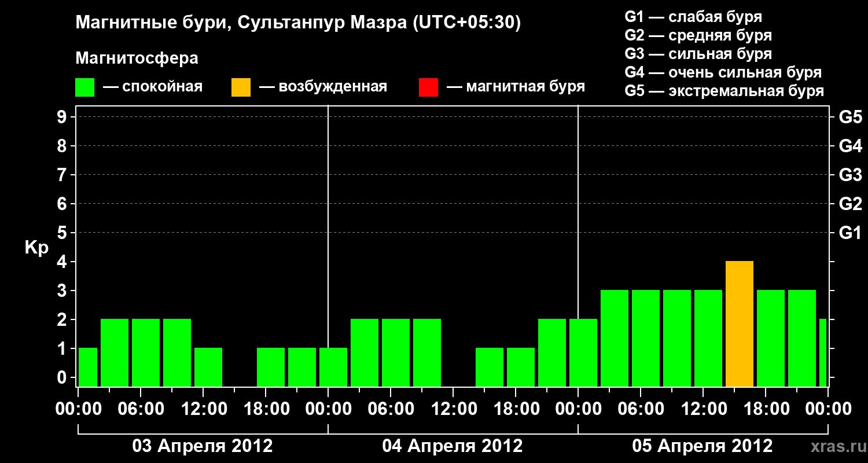868x463 pixels.
Task: Click the "12:00" time label above 03 Апреля
Action: click(203, 409)
